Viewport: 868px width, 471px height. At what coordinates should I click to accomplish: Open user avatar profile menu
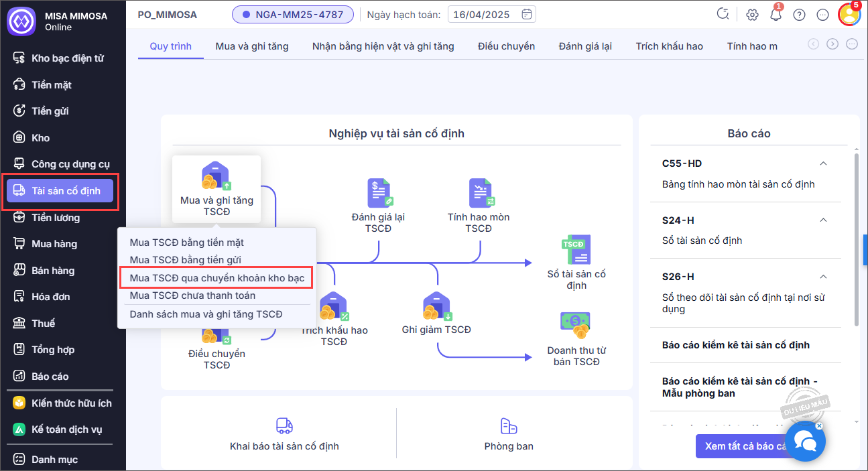point(849,15)
